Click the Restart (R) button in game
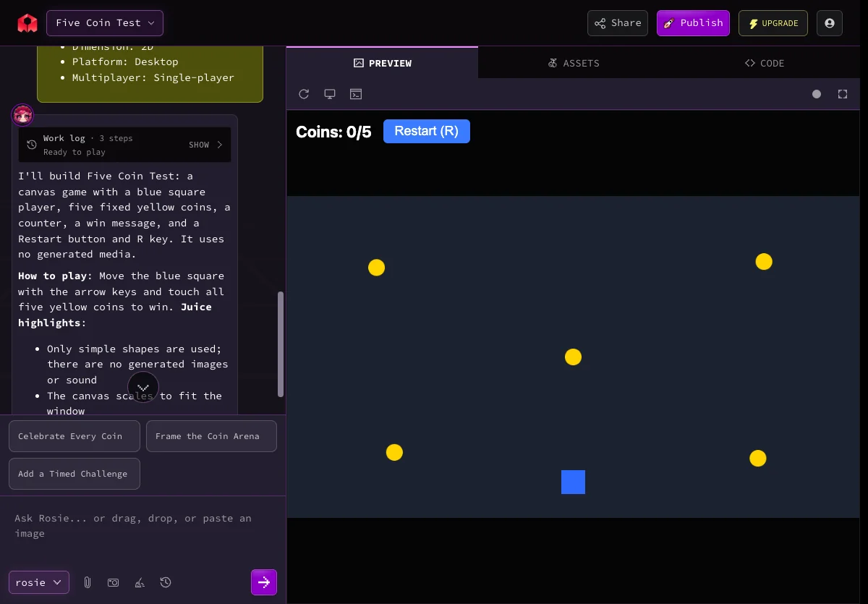Image resolution: width=868 pixels, height=604 pixels. [x=427, y=131]
